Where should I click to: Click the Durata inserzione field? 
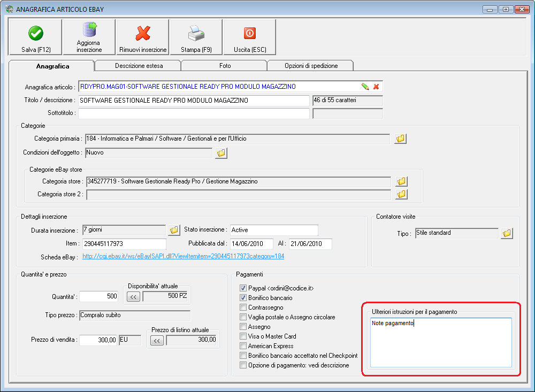[124, 230]
